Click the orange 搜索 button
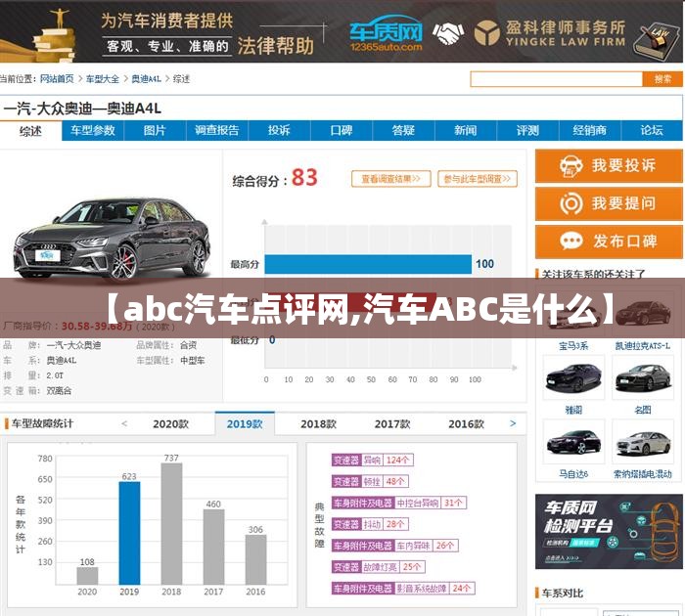685x616 pixels. point(662,79)
